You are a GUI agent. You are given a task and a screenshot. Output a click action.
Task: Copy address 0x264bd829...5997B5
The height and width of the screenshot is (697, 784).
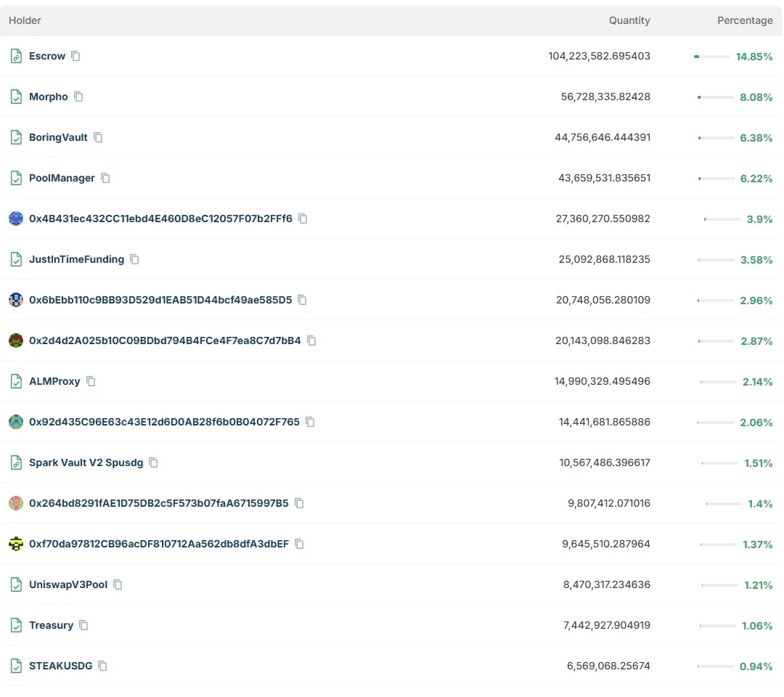(x=299, y=503)
